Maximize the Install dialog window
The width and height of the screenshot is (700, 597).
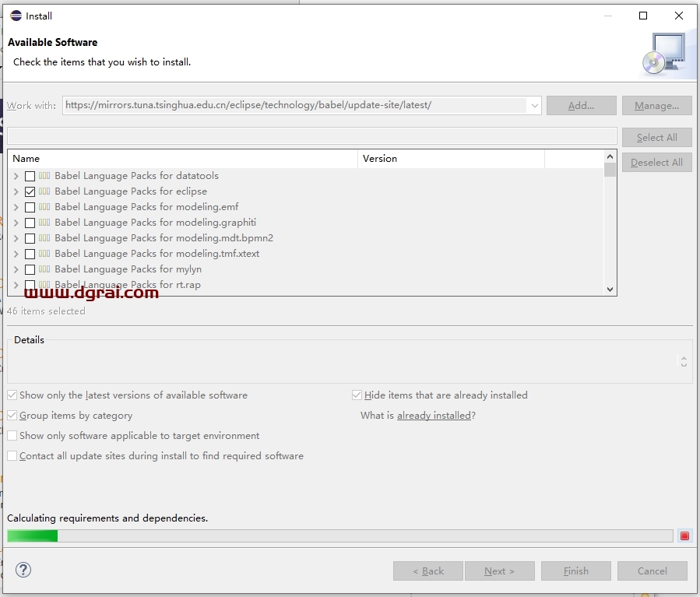tap(643, 16)
